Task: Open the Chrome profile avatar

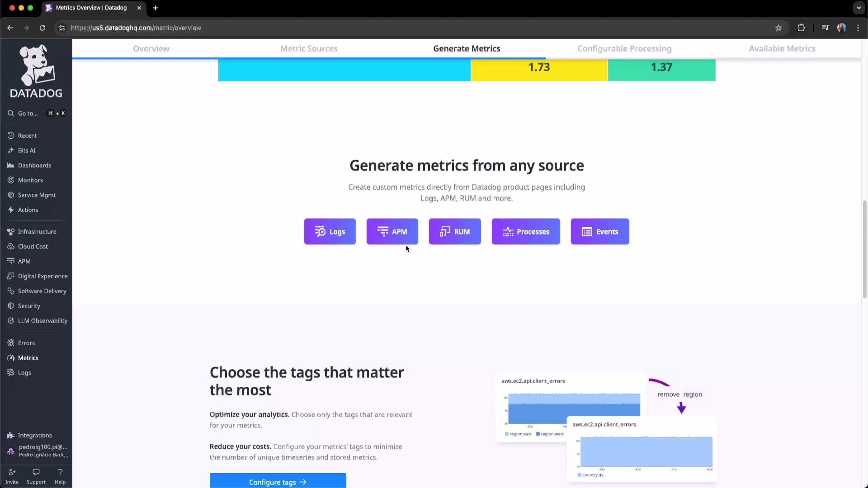Action: click(842, 28)
